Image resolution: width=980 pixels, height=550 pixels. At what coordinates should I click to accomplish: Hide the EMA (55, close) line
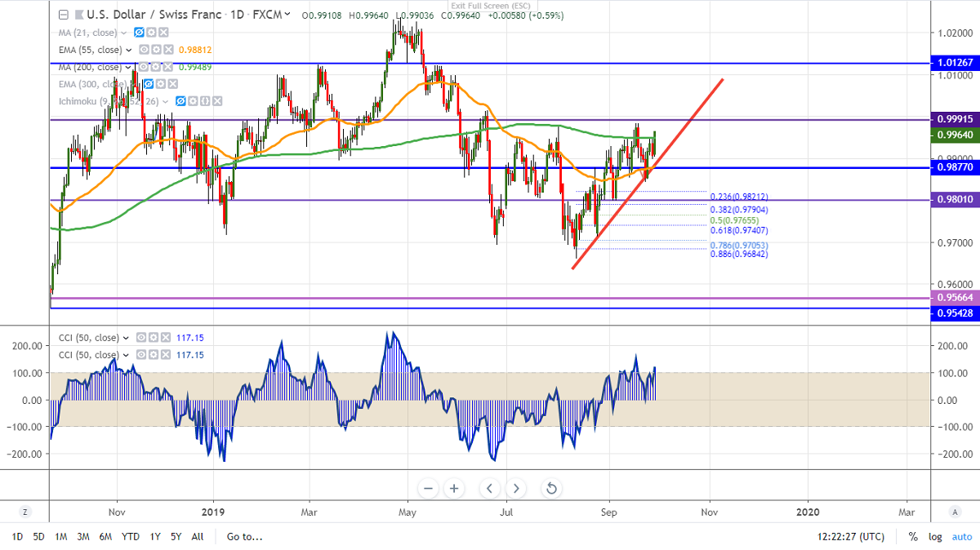point(144,50)
